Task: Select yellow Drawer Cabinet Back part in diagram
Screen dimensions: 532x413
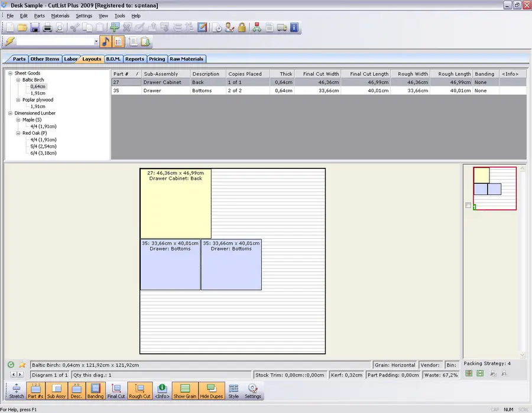Action: coord(176,204)
